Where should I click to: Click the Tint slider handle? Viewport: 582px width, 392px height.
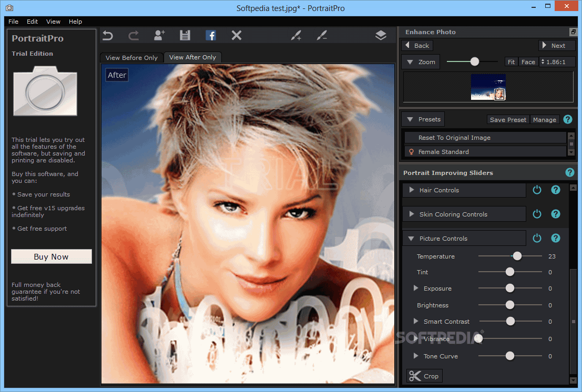510,272
